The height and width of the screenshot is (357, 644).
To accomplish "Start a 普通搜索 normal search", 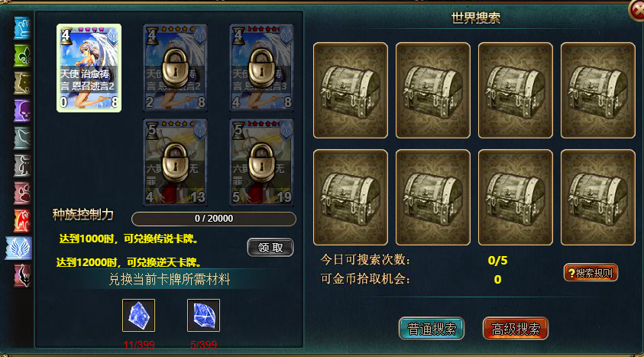I will [x=432, y=329].
